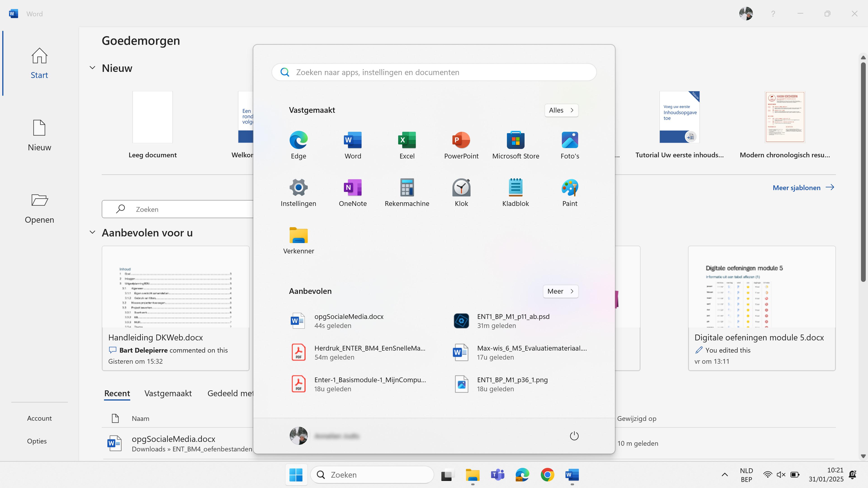Collapse the Nieuw section
Screen dimensions: 868x488
tap(92, 68)
